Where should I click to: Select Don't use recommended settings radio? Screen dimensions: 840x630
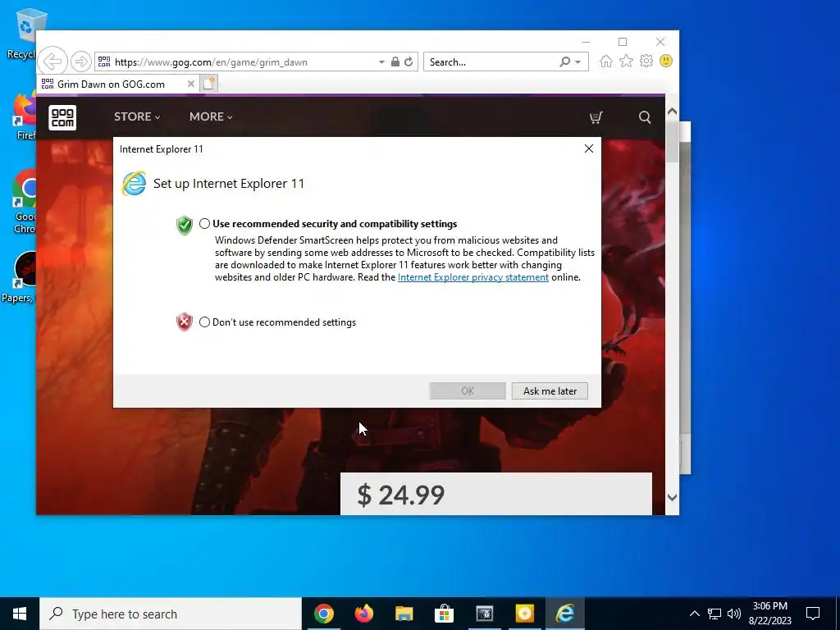[204, 322]
